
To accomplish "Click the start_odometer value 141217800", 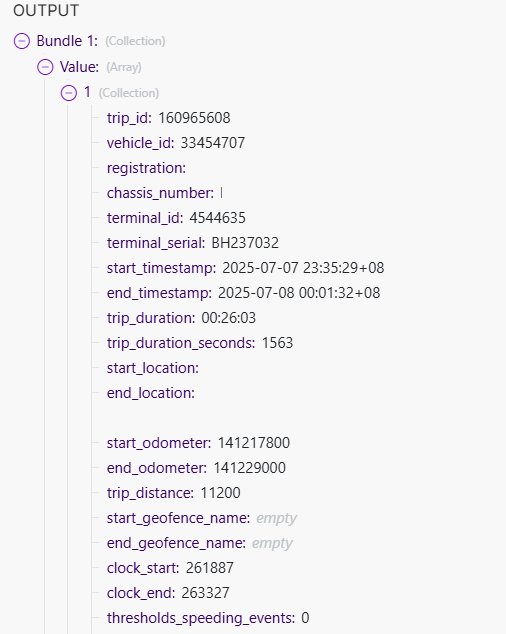I will 254,443.
